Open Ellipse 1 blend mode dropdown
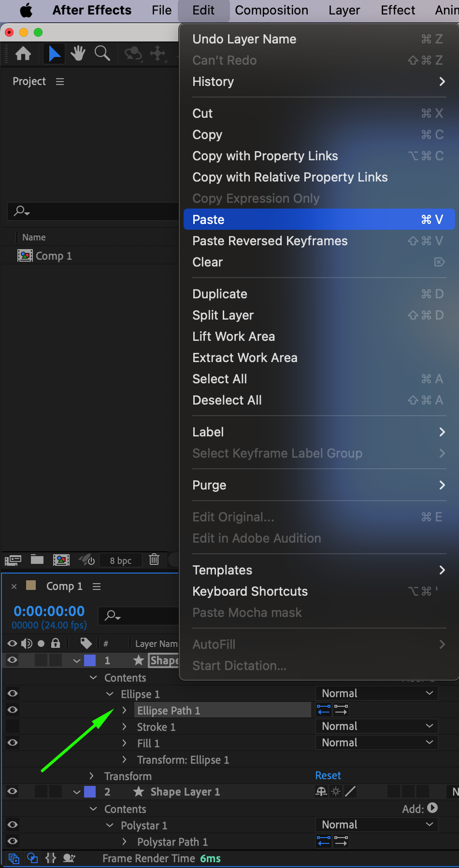The height and width of the screenshot is (868, 459). (377, 693)
